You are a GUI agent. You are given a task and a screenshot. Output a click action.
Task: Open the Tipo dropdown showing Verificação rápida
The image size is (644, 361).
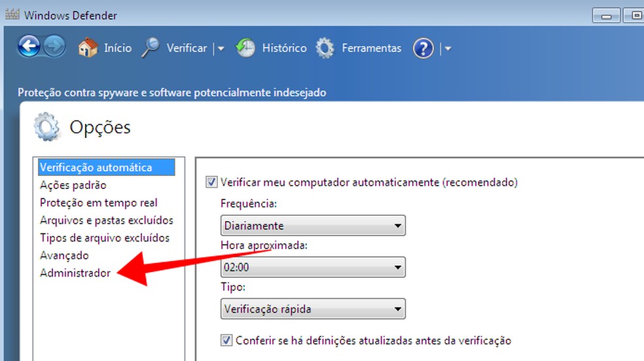[x=313, y=309]
